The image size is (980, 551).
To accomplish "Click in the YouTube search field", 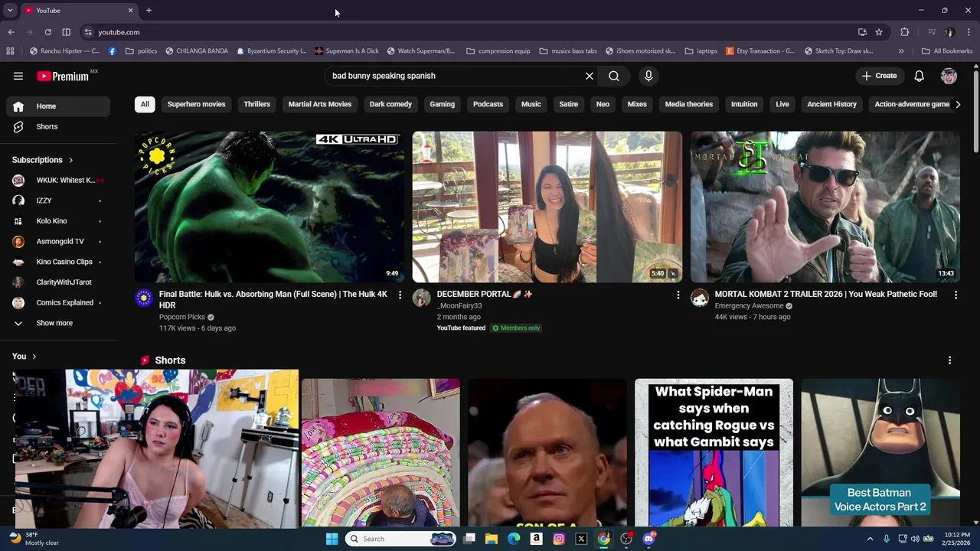I will click(x=456, y=76).
